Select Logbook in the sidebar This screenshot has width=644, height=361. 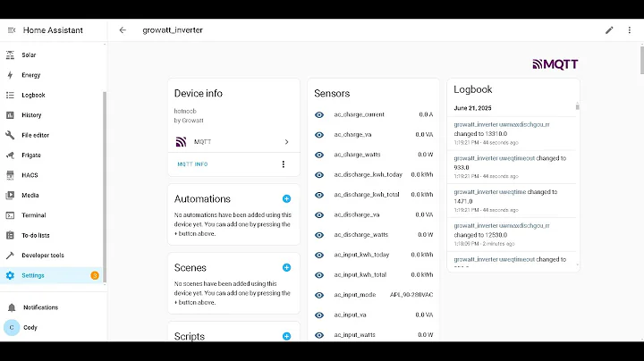(33, 96)
